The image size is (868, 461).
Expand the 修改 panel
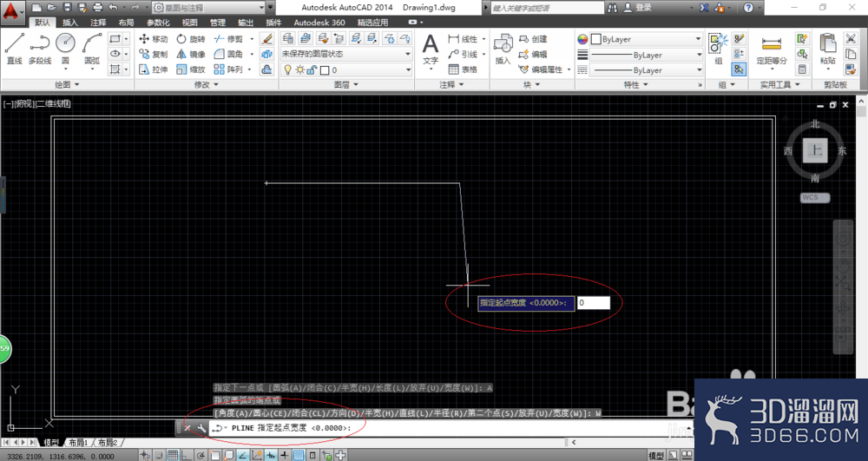tap(206, 85)
